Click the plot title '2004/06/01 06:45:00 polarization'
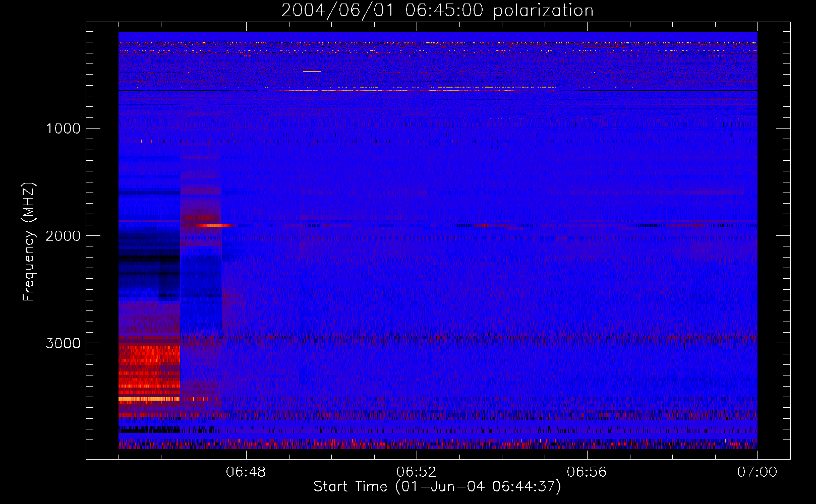The width and height of the screenshot is (816, 504). 437,11
